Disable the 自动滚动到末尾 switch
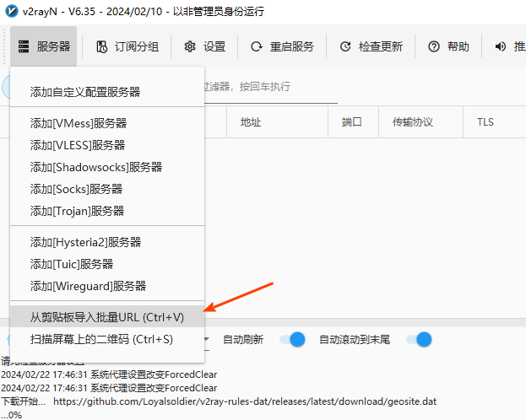 click(418, 340)
